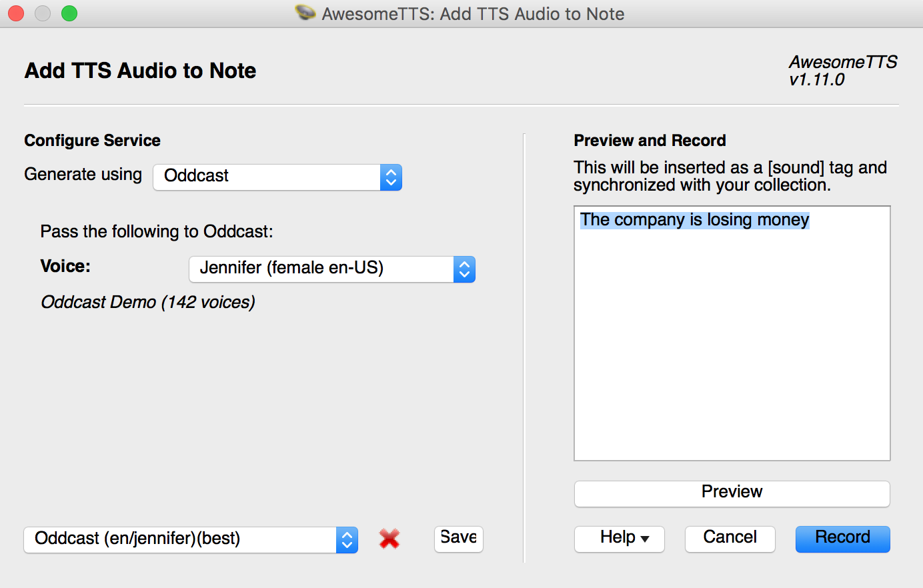Click the 'Configure Service' heading
Screen dimensions: 923x588
[x=92, y=141]
